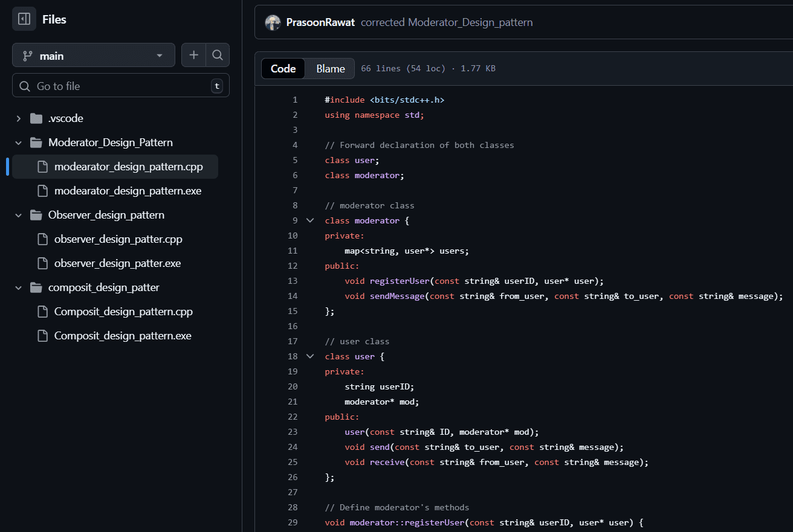Click the .vscode folder icon
The image size is (793, 532).
[x=36, y=118]
